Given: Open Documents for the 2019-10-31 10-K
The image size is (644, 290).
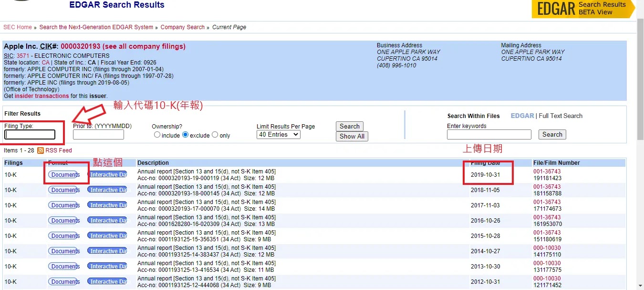Looking at the screenshot, I should (x=64, y=175).
